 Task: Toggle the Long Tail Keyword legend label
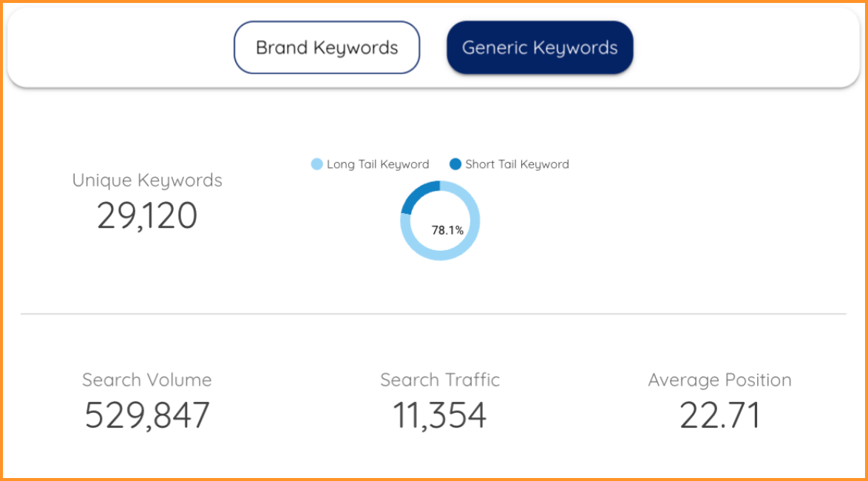coord(378,164)
